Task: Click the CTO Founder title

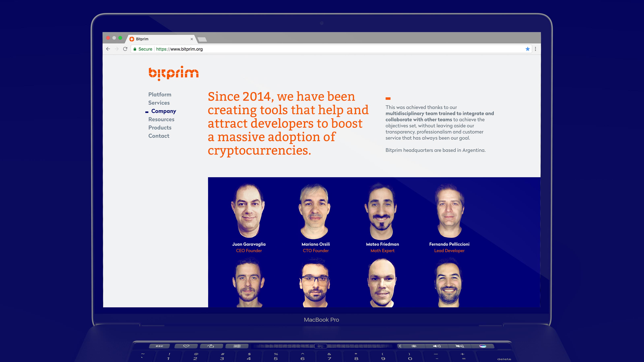Action: coord(316,251)
